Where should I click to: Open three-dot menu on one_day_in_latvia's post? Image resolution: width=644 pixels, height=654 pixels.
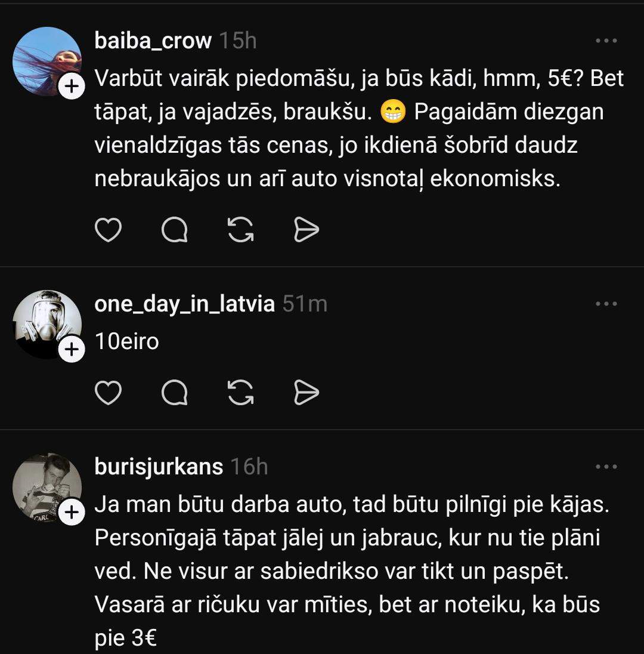[x=606, y=304]
